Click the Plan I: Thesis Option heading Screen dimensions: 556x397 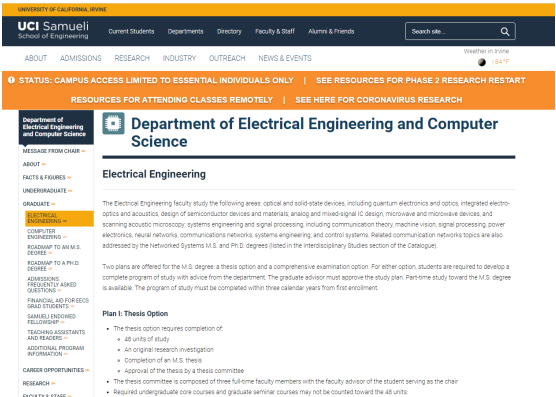click(x=135, y=314)
